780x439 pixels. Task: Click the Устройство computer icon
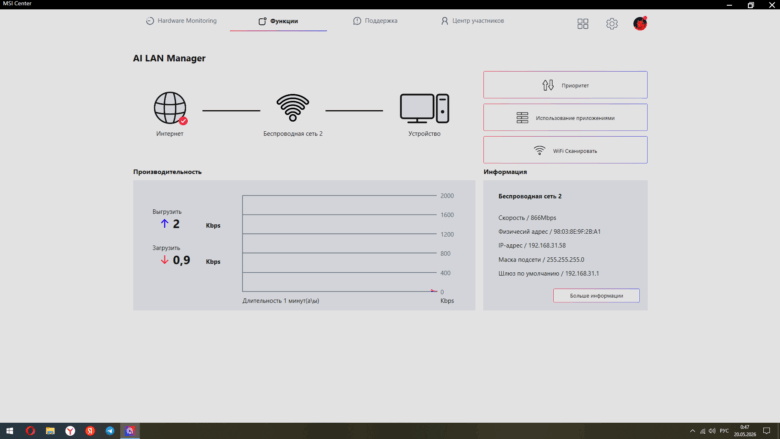point(424,108)
